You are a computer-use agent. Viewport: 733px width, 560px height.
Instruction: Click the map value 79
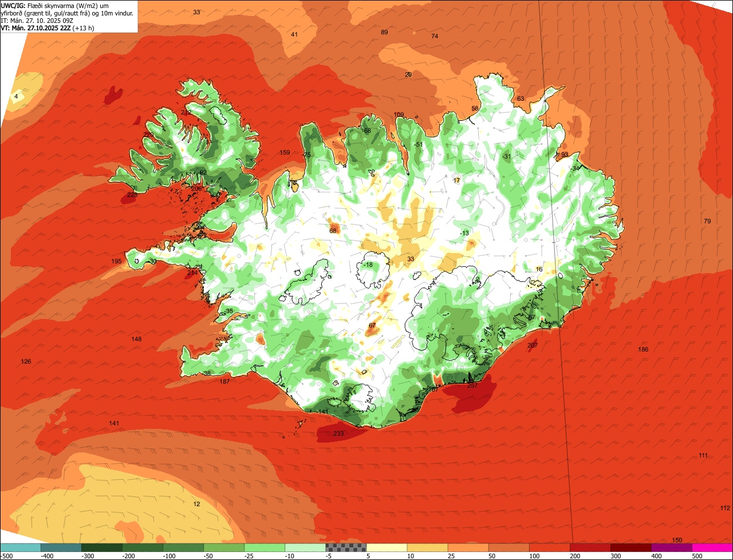click(x=707, y=222)
